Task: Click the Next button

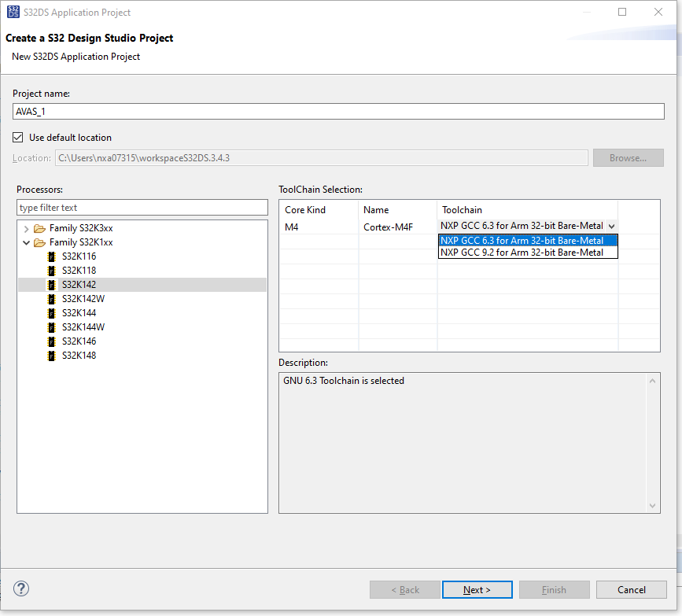Action: (477, 589)
